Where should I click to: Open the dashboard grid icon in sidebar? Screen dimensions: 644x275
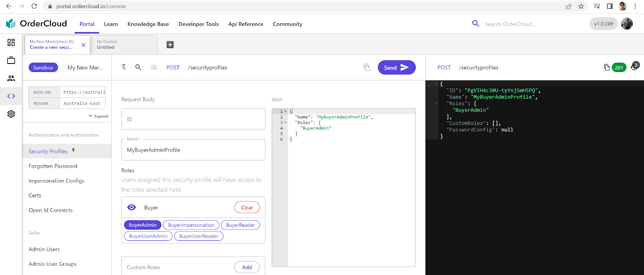coord(11,43)
